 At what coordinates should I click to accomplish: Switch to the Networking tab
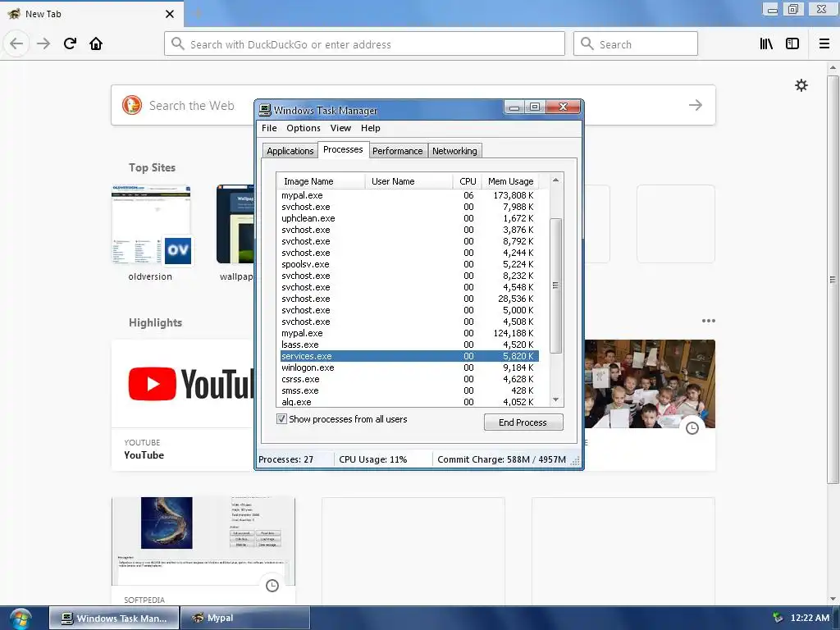pos(454,151)
